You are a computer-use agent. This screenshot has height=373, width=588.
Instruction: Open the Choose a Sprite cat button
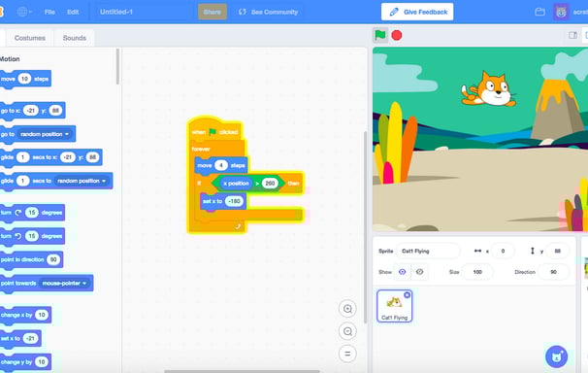tap(557, 356)
